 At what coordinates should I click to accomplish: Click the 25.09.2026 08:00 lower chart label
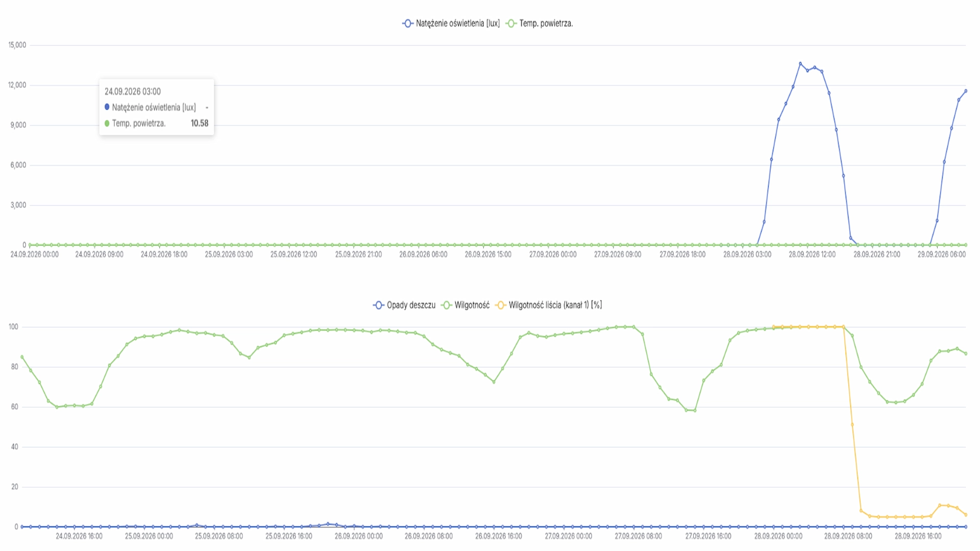218,536
